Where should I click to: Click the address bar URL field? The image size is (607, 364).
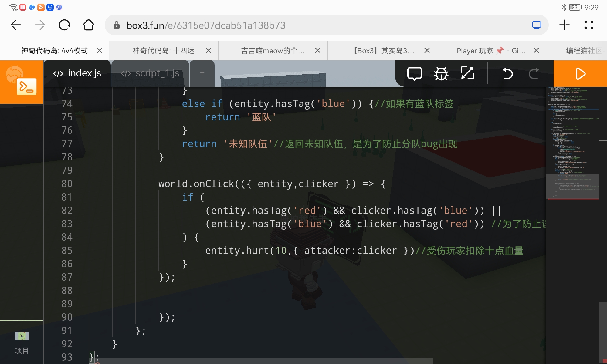[x=327, y=25]
